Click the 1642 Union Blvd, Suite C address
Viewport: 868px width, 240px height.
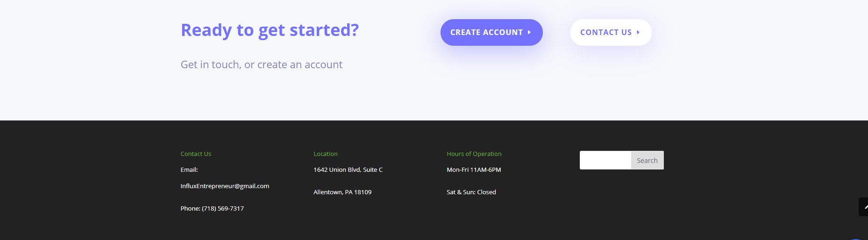tap(348, 169)
